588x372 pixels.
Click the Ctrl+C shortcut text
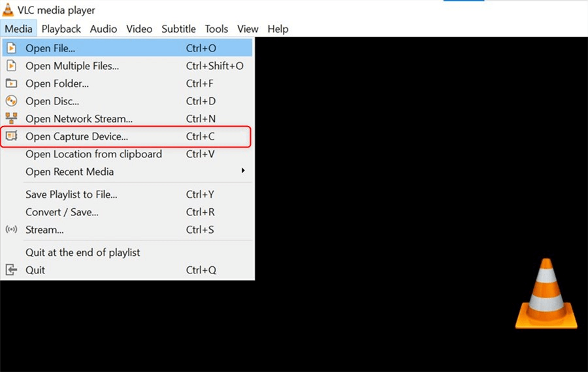(x=201, y=136)
